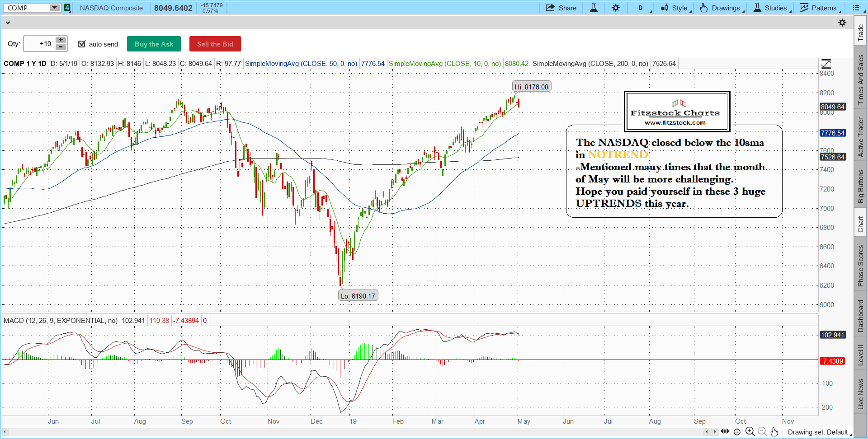Switch to the Active Trader tab

pyautogui.click(x=861, y=137)
